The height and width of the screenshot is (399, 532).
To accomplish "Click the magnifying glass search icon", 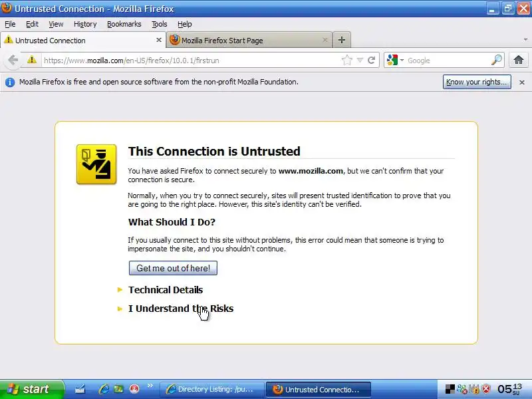I will point(496,60).
